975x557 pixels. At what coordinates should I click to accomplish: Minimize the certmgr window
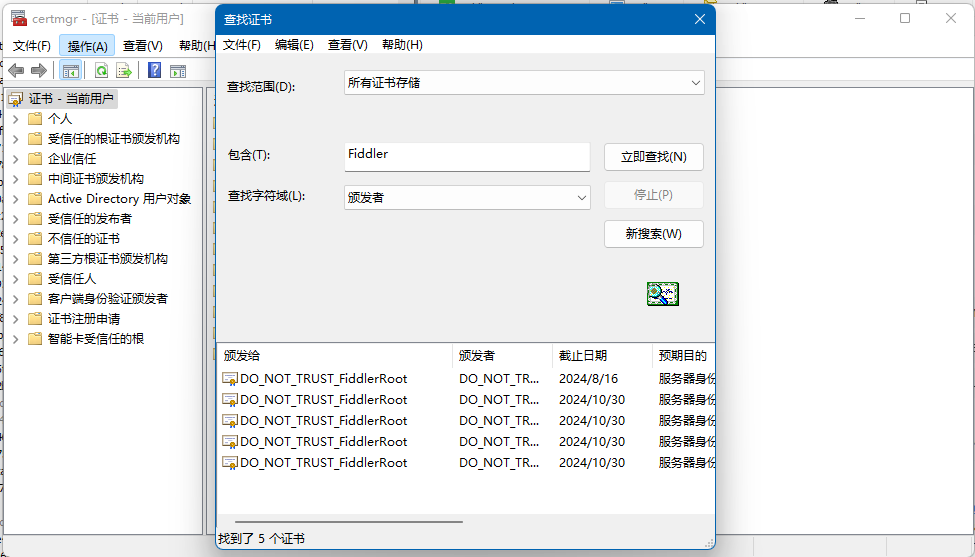860,18
